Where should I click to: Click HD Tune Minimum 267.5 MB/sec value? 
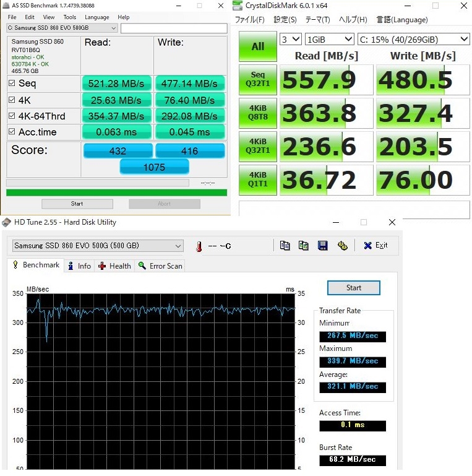pos(353,336)
